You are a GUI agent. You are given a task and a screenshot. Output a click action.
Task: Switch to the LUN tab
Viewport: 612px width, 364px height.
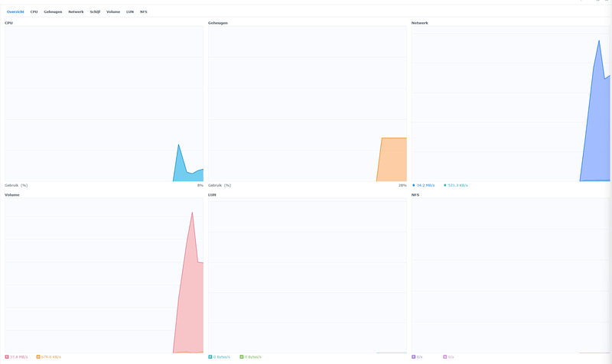pos(130,11)
